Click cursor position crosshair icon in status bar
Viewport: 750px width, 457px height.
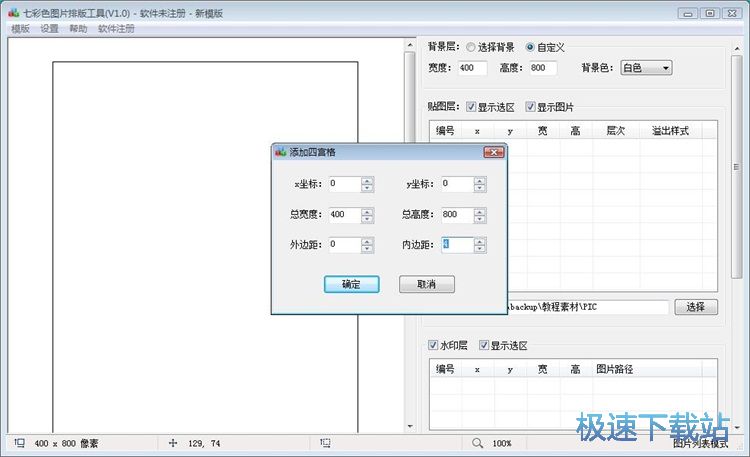[173, 443]
